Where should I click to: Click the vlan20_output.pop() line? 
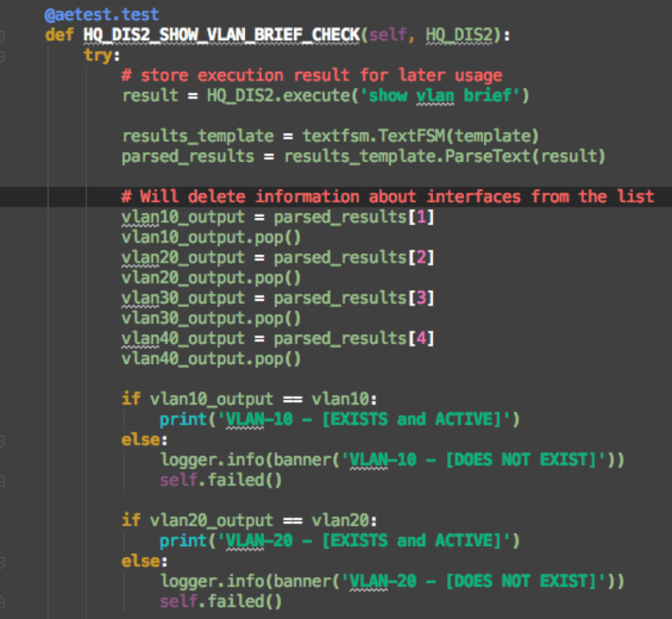[x=211, y=278]
